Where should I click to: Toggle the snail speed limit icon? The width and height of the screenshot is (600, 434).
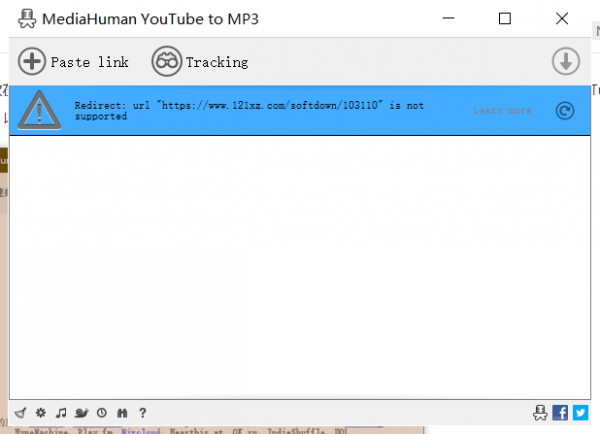coord(82,413)
